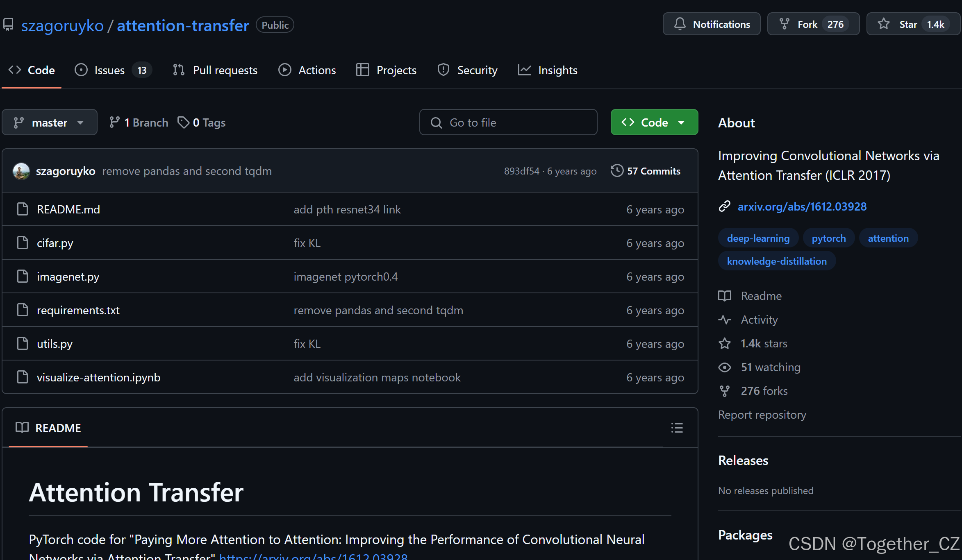Open commit 'add pth resnet34 link'

coord(347,209)
